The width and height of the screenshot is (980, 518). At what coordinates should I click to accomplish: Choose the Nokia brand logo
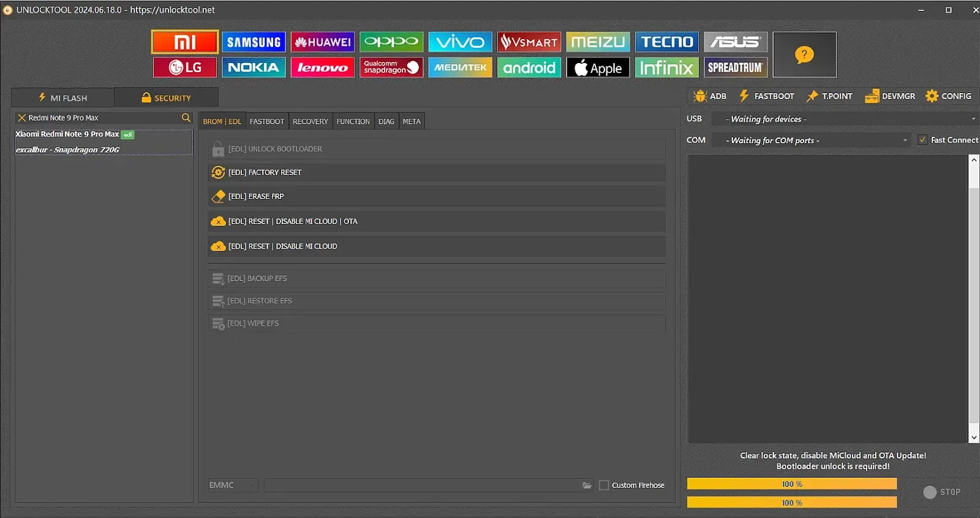(254, 67)
